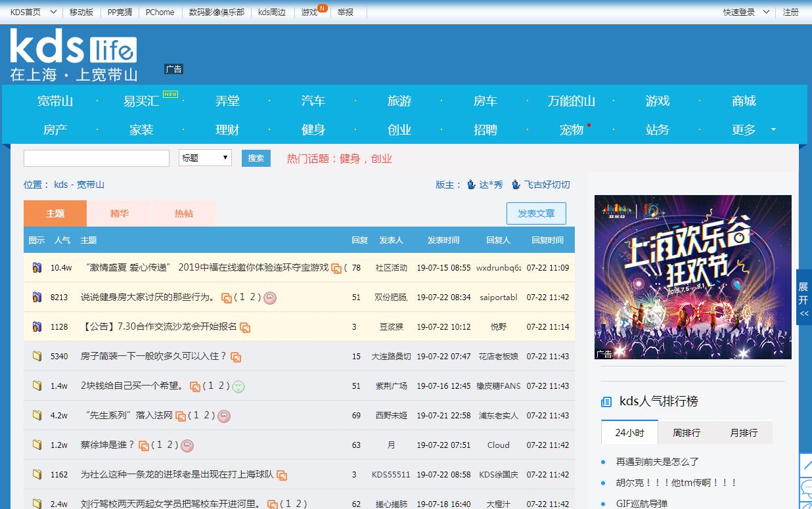
Task: Switch to the 精华 tab
Action: coord(119,213)
